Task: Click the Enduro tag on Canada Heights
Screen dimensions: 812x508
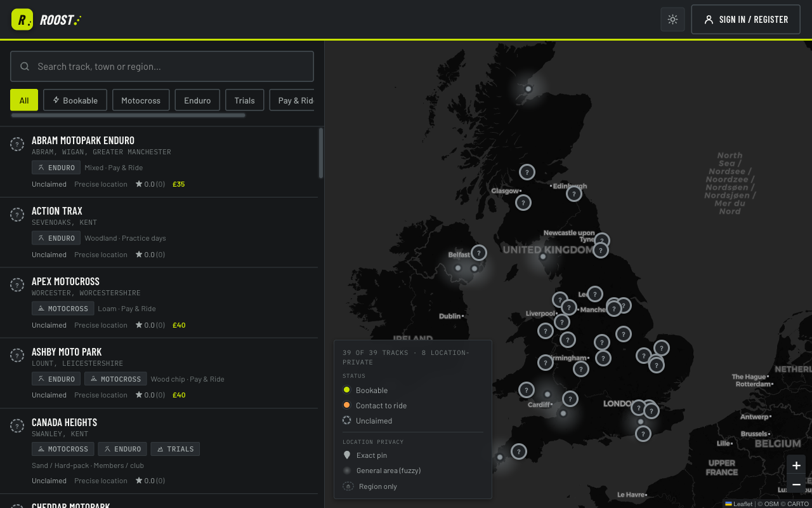Action: pyautogui.click(x=122, y=449)
